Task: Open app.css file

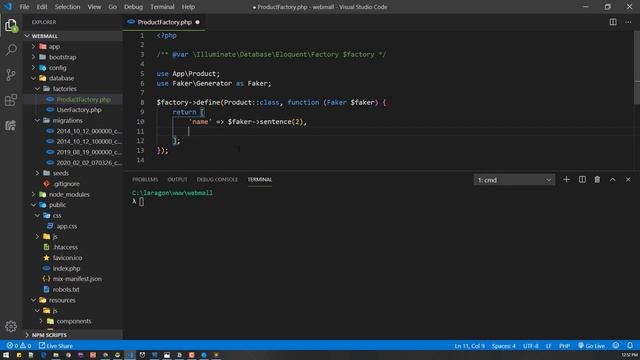Action: (x=67, y=226)
